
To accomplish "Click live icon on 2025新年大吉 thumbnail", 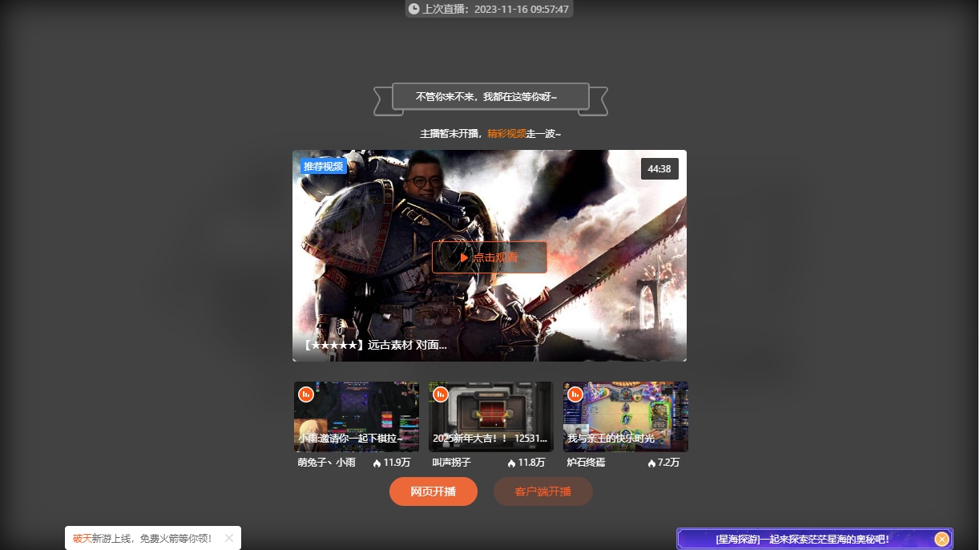I will click(x=441, y=394).
